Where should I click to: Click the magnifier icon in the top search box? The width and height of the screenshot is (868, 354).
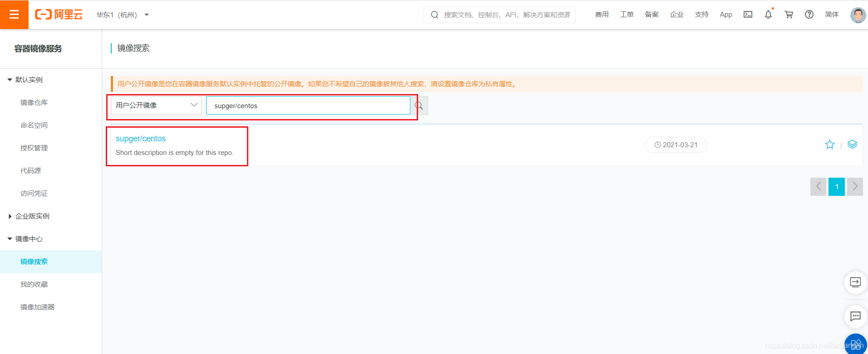tap(434, 15)
